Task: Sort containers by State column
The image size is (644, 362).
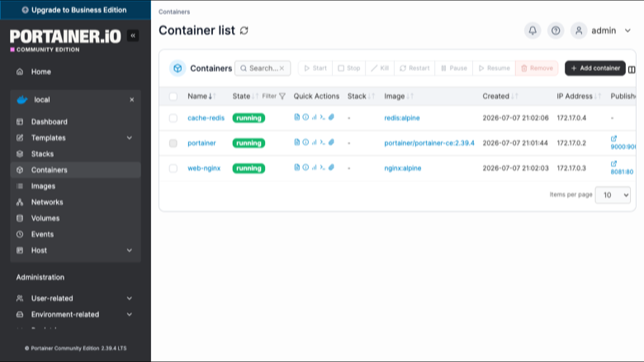Action: click(x=245, y=96)
